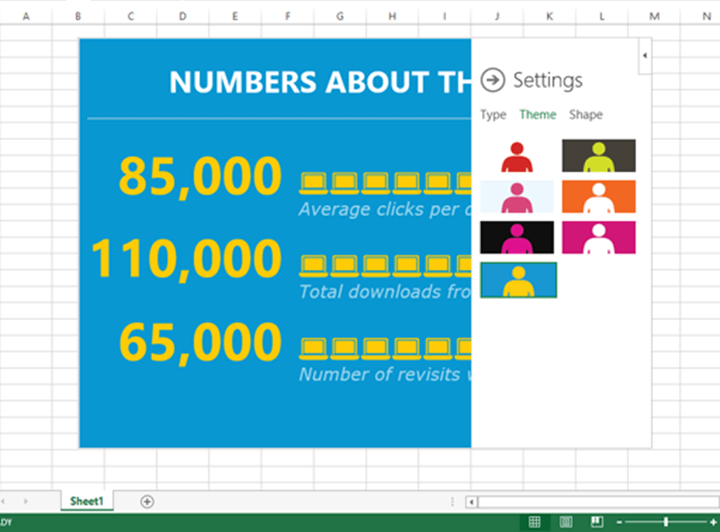Image resolution: width=720 pixels, height=532 pixels.
Task: Pick the pink figure on black theme
Action: pos(518,238)
